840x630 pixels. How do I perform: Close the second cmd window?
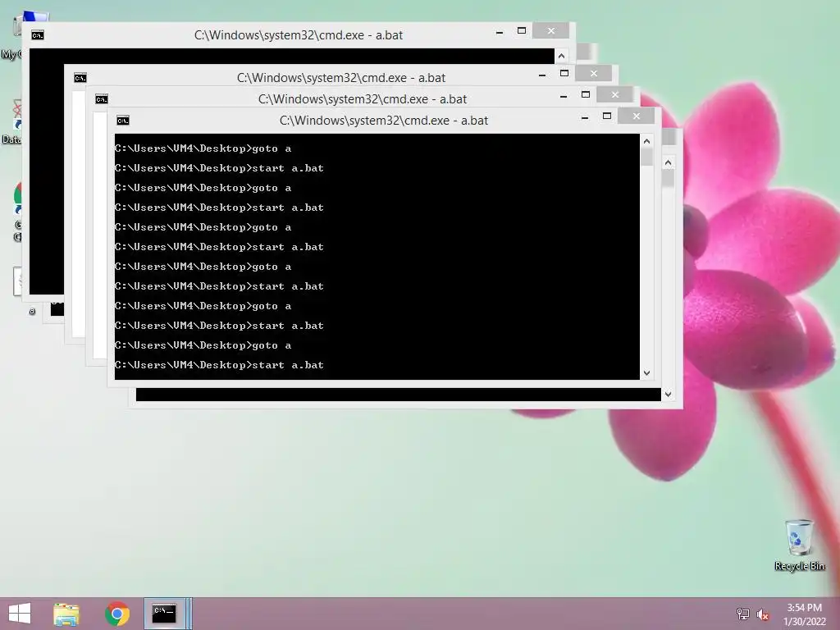click(x=614, y=94)
